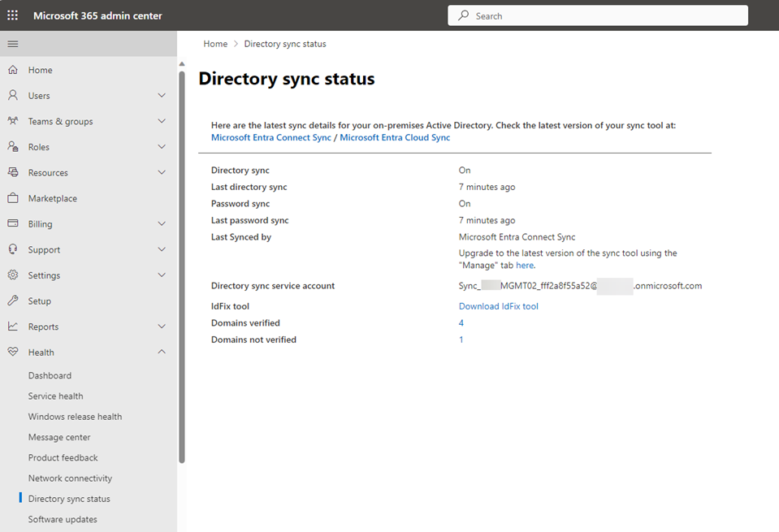Click the Home house icon in sidebar
The height and width of the screenshot is (532, 779).
[x=13, y=71]
